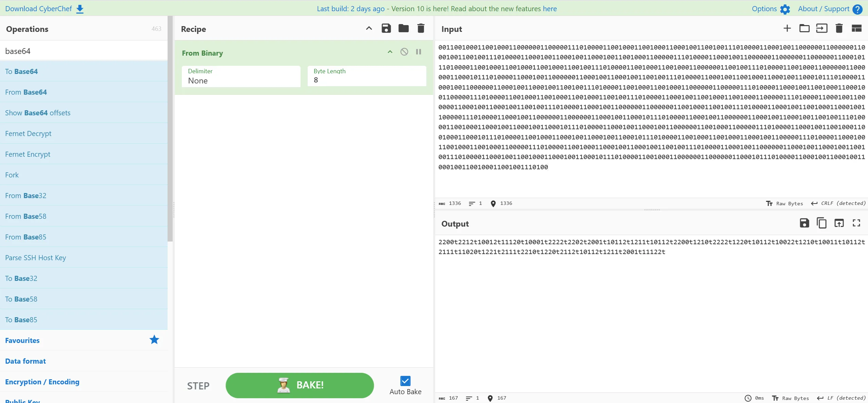Load a recipe using the folder icon
The image size is (868, 403).
(x=403, y=28)
